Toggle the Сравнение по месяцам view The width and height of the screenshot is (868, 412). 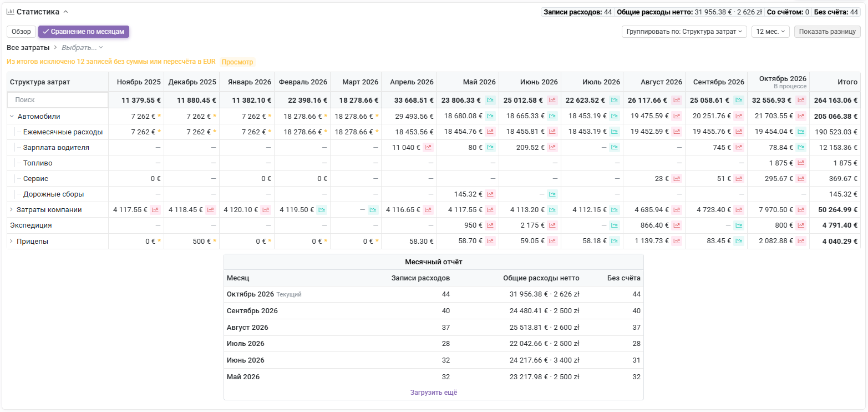(84, 32)
